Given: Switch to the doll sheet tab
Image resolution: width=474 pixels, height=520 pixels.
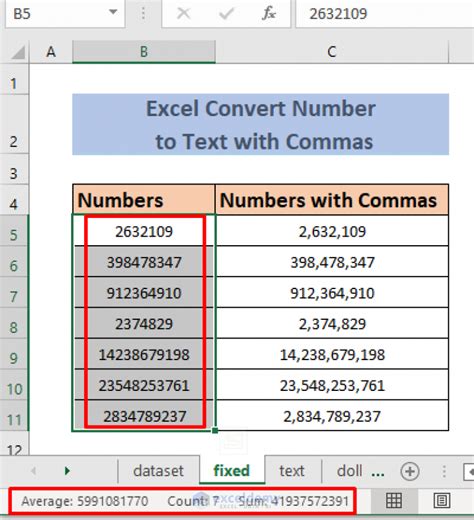Looking at the screenshot, I should (349, 471).
